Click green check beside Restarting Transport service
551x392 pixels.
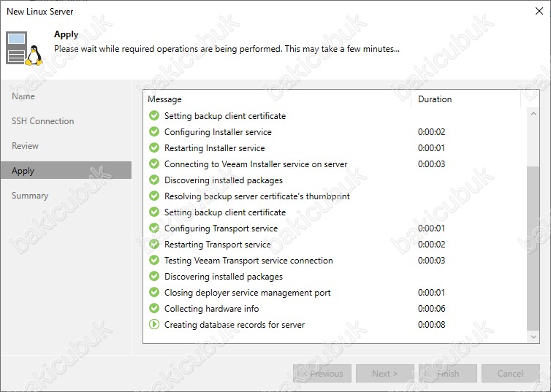[x=154, y=244]
